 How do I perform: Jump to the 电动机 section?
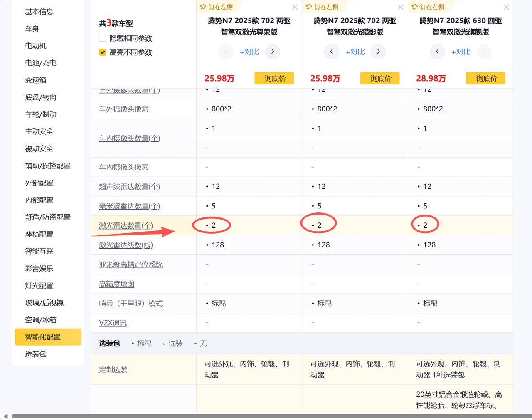pos(36,46)
